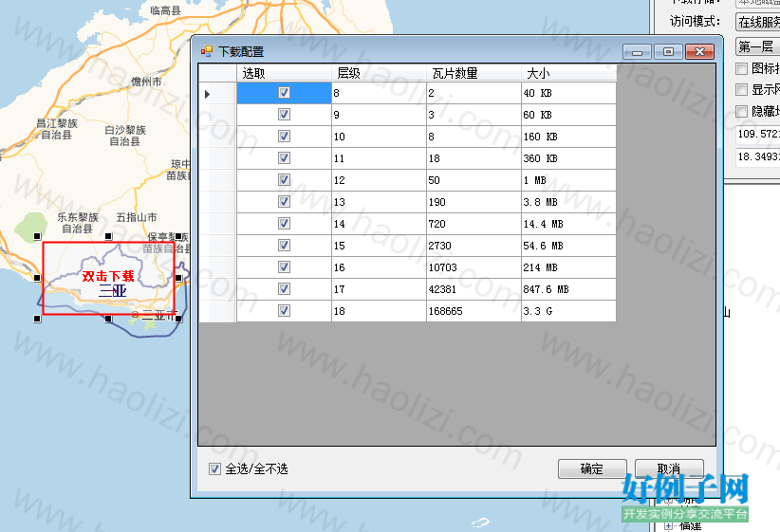Click tile count cell 168665

(x=474, y=311)
